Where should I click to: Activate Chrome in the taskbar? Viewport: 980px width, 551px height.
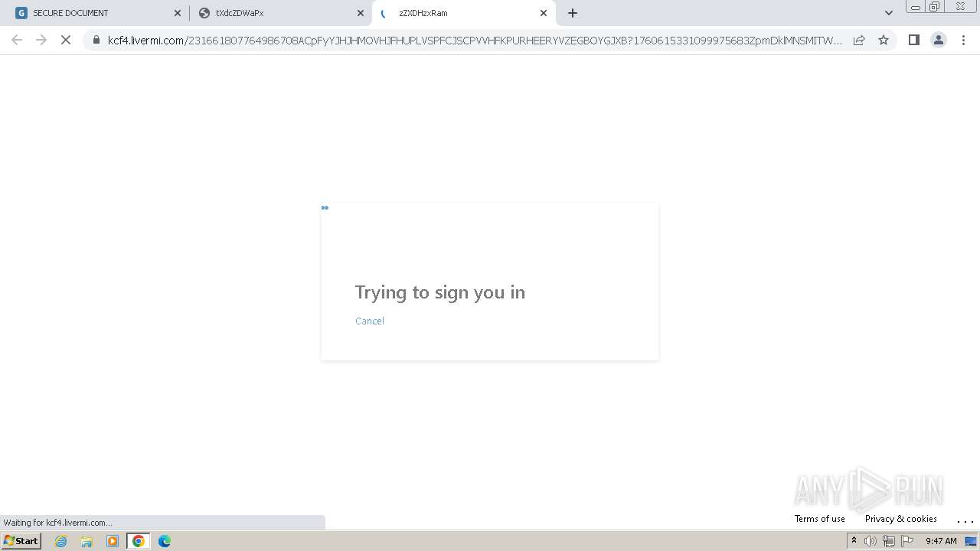[139, 541]
